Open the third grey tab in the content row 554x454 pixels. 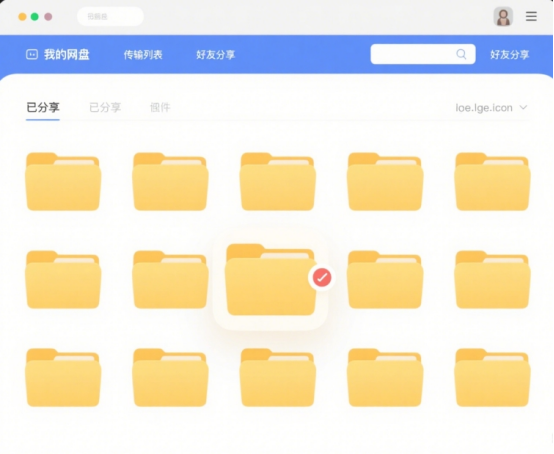pos(160,107)
